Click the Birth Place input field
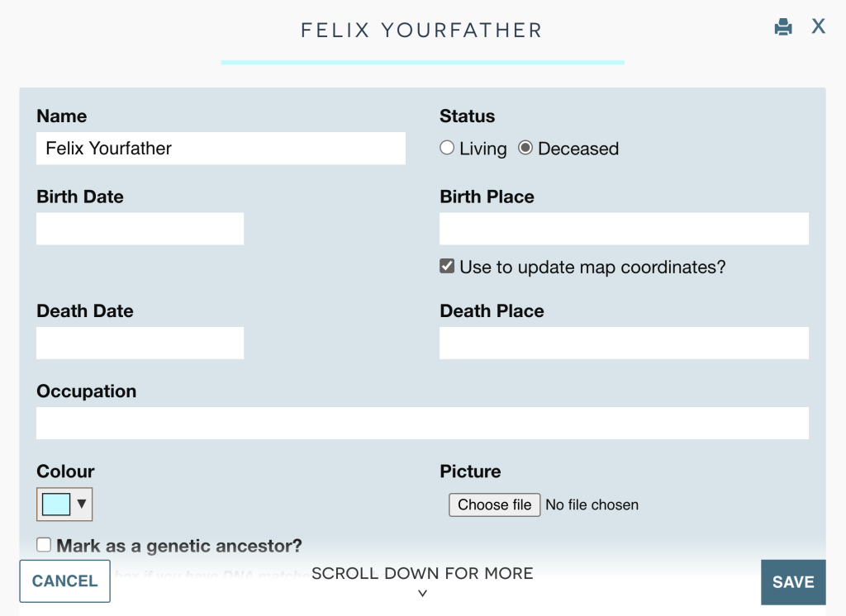 pos(623,229)
